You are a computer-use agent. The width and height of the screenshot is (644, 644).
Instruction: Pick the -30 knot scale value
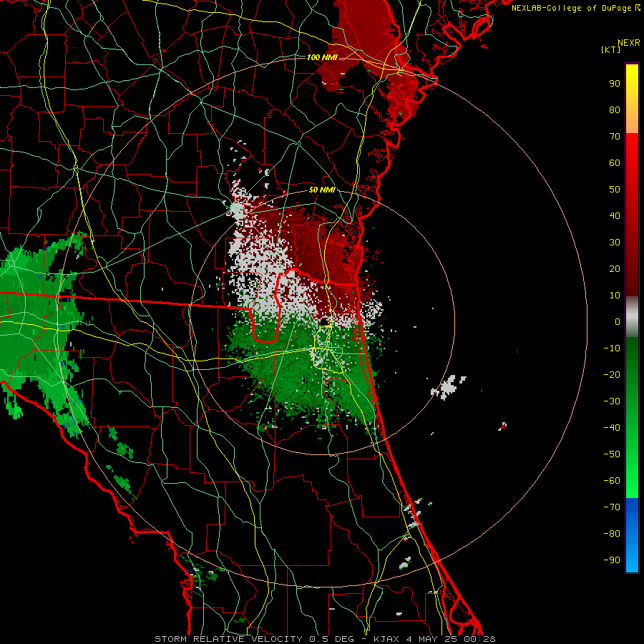[x=612, y=401]
